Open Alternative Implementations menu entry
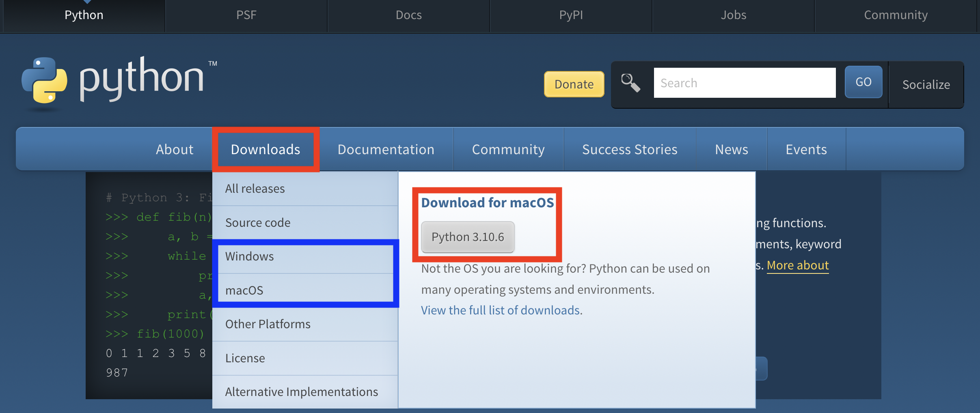Image resolution: width=980 pixels, height=413 pixels. 305,392
